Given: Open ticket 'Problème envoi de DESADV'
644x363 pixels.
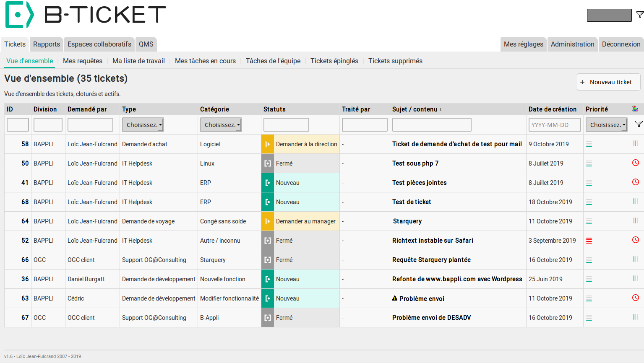Looking at the screenshot, I should 432,318.
